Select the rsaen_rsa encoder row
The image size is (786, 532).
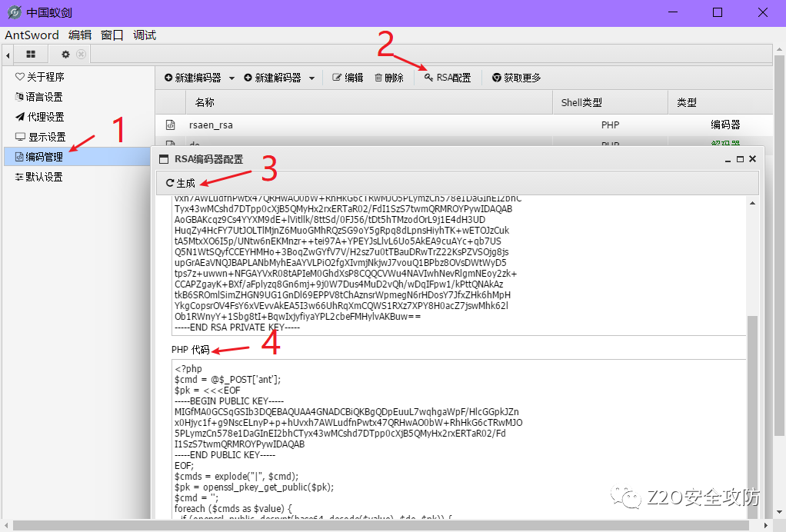pyautogui.click(x=465, y=125)
